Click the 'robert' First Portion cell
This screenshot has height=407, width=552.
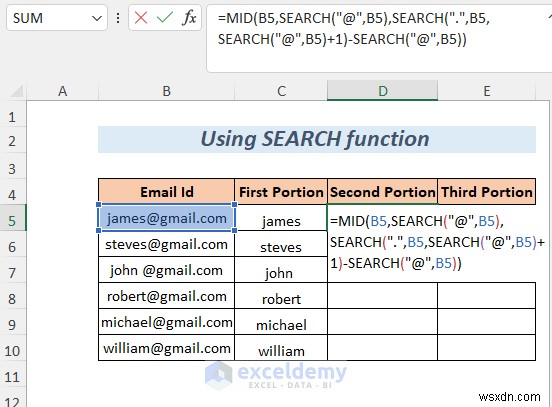click(x=281, y=296)
